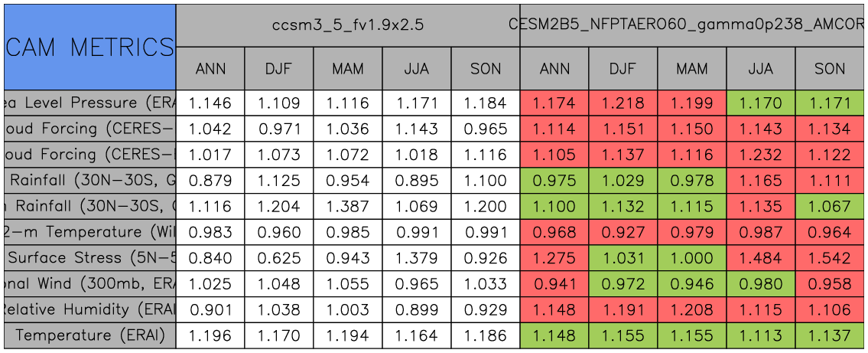Screen dimensions: 868x353
Task: Click the red cell showing 1.484
Action: 761,258
